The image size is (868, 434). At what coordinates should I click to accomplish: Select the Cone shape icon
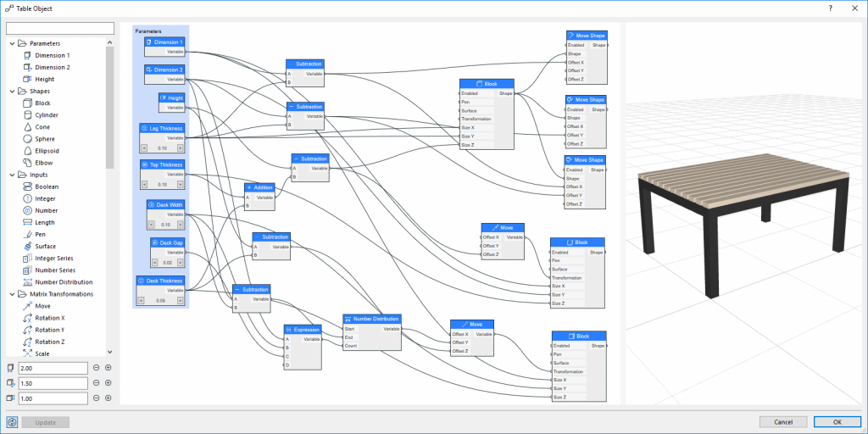(x=27, y=126)
